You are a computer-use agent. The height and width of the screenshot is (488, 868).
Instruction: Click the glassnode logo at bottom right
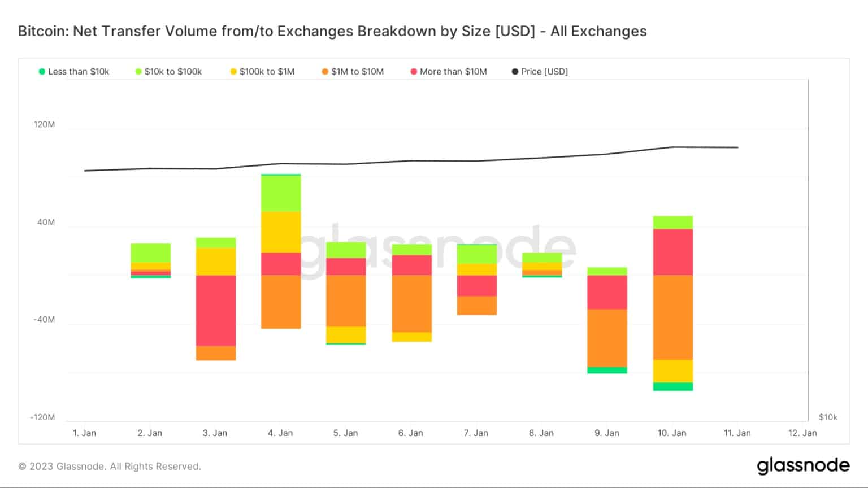pos(803,466)
